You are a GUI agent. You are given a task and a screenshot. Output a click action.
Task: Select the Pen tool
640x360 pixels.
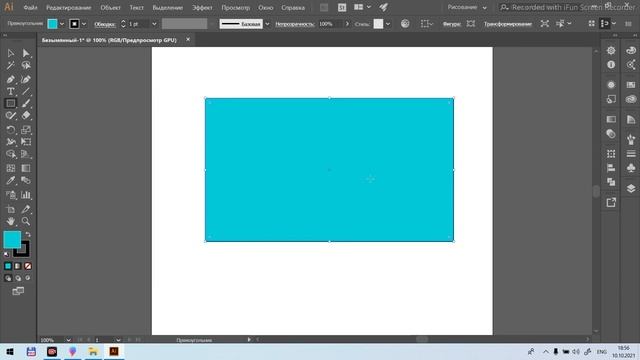pyautogui.click(x=11, y=80)
